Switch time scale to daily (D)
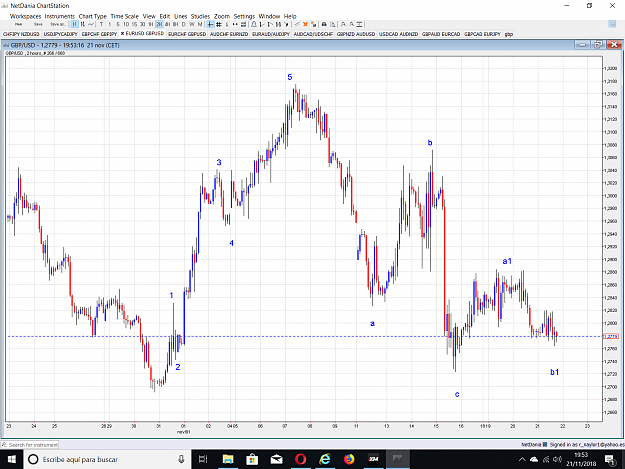This screenshot has height=469, width=625. coord(184,24)
